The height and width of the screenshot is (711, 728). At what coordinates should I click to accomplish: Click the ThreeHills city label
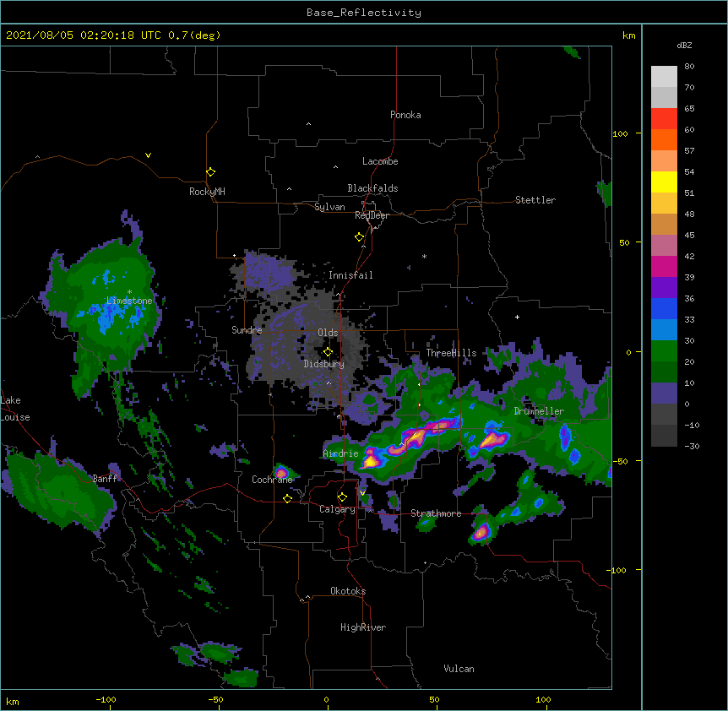point(451,353)
